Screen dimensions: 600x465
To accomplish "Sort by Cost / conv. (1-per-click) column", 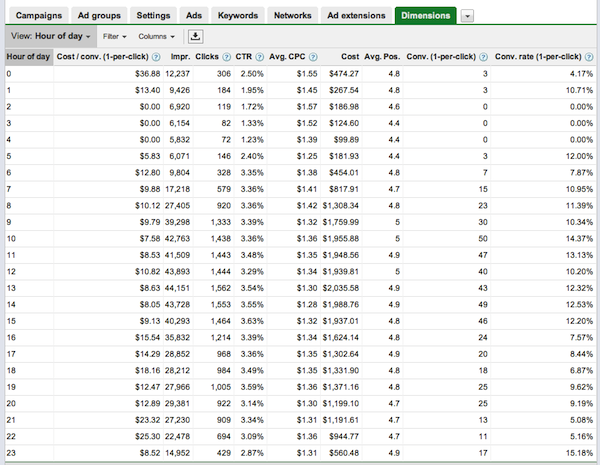I will 103,57.
